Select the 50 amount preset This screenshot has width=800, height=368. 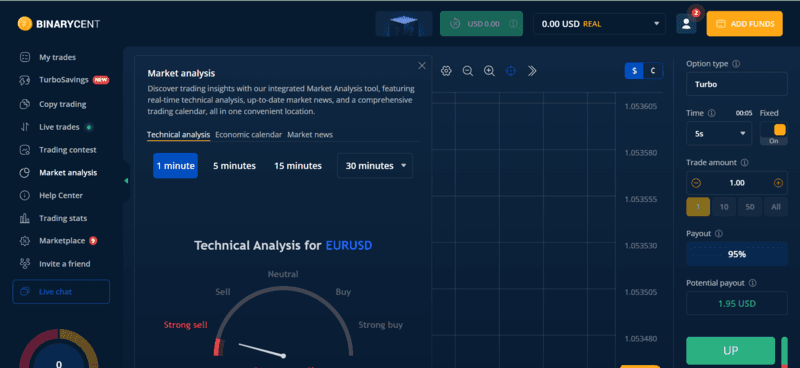pyautogui.click(x=750, y=207)
